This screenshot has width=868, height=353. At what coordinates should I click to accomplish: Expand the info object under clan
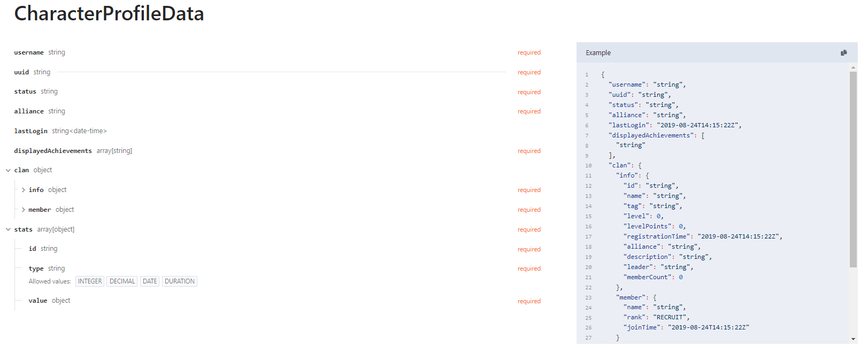(23, 190)
